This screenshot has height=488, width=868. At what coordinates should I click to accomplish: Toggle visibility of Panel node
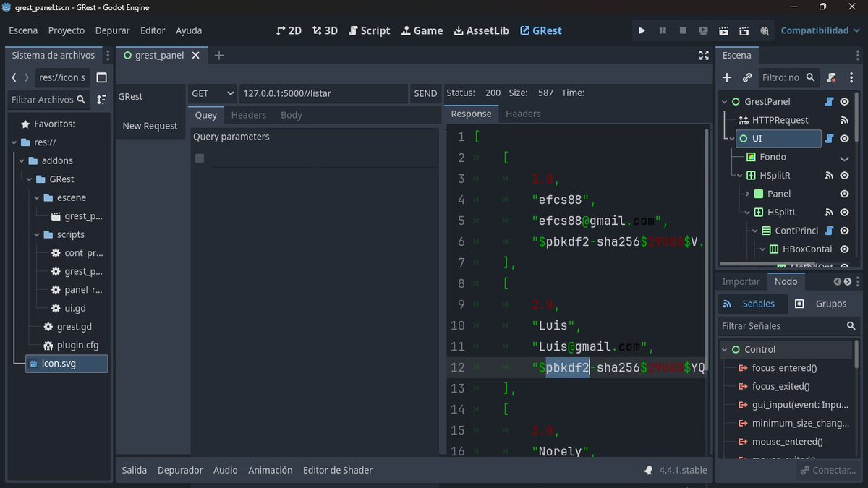(844, 194)
